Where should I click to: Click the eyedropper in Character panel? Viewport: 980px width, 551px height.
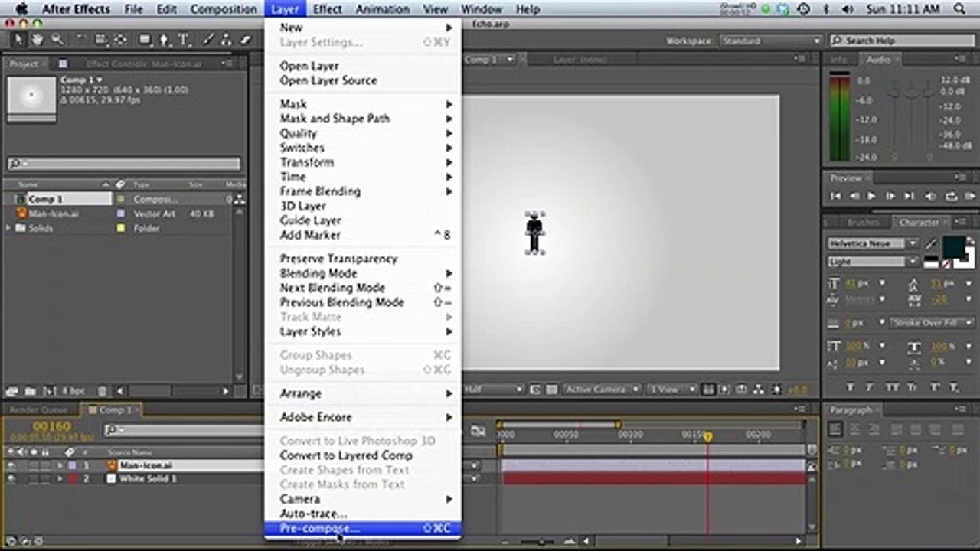pos(932,244)
